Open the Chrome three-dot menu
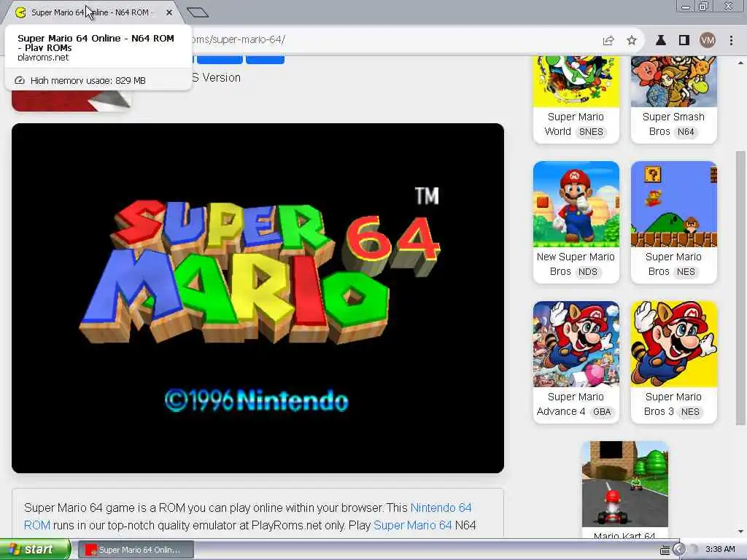The image size is (747, 560). pos(731,41)
